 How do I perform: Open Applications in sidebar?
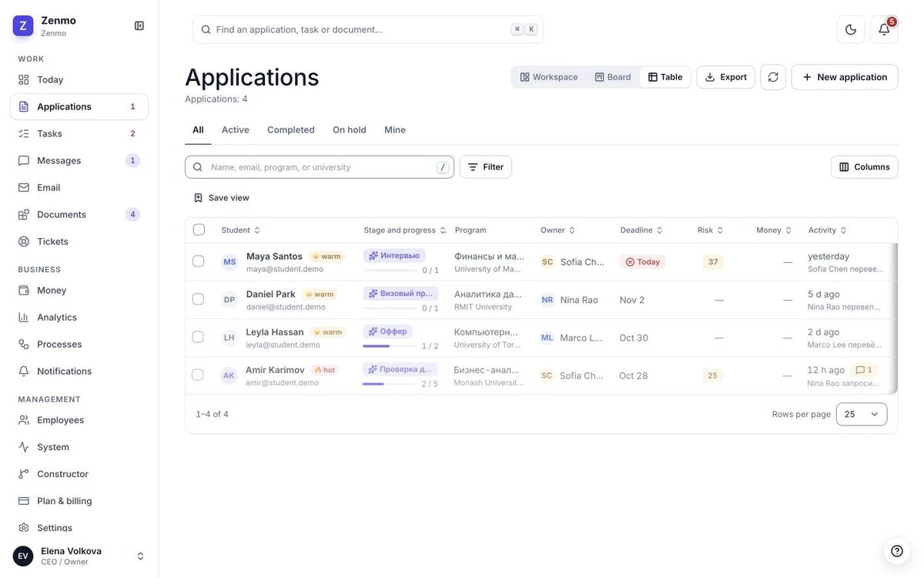pyautogui.click(x=79, y=106)
